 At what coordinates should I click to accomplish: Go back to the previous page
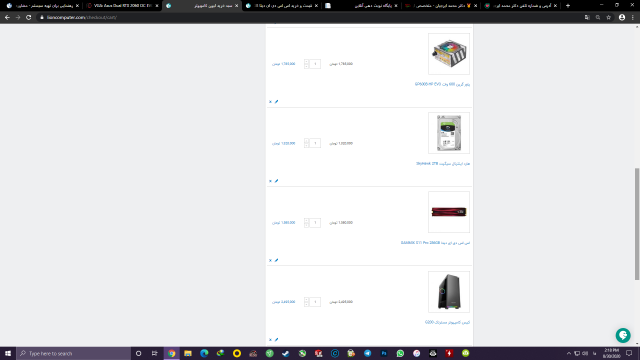click(7, 18)
